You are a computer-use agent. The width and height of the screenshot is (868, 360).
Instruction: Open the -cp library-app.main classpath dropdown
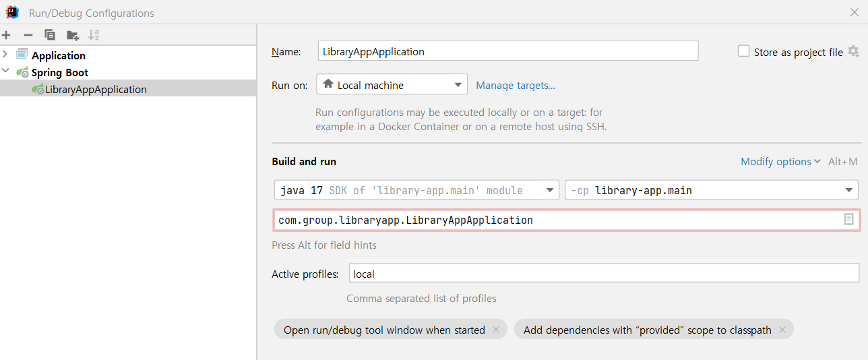click(x=711, y=190)
